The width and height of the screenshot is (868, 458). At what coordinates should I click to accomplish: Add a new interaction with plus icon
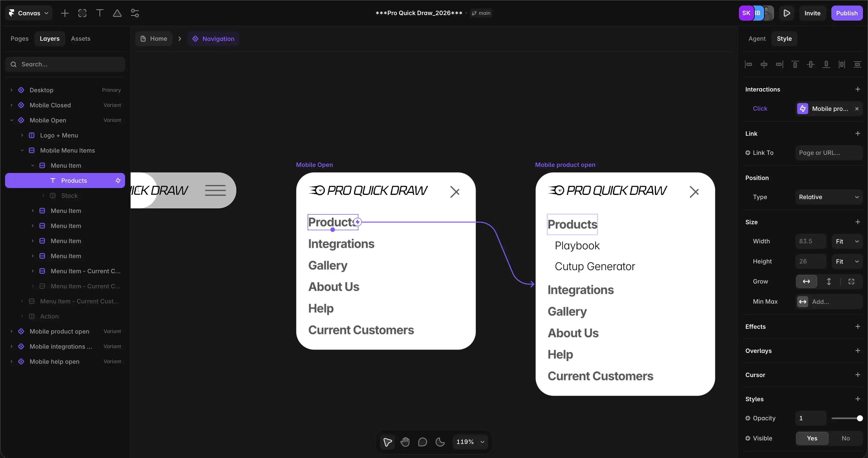(857, 89)
